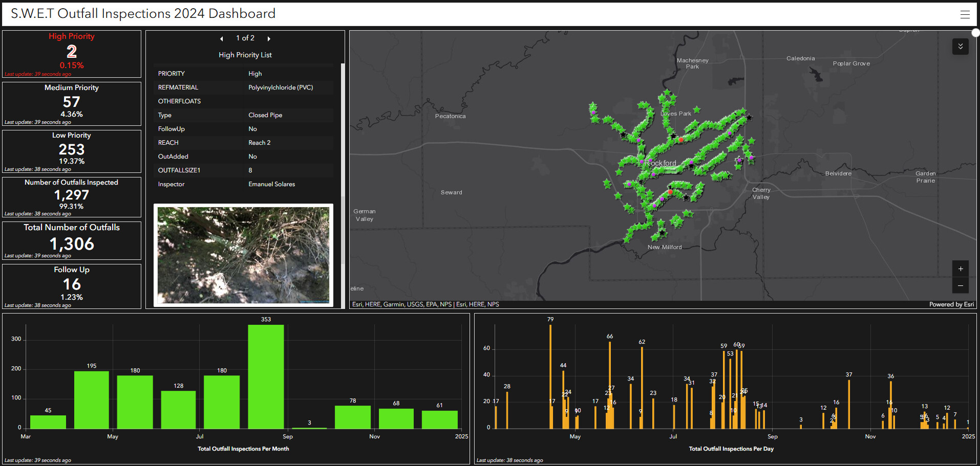The width and height of the screenshot is (980, 466).
Task: Go to previous High Priority list item
Action: coord(221,39)
